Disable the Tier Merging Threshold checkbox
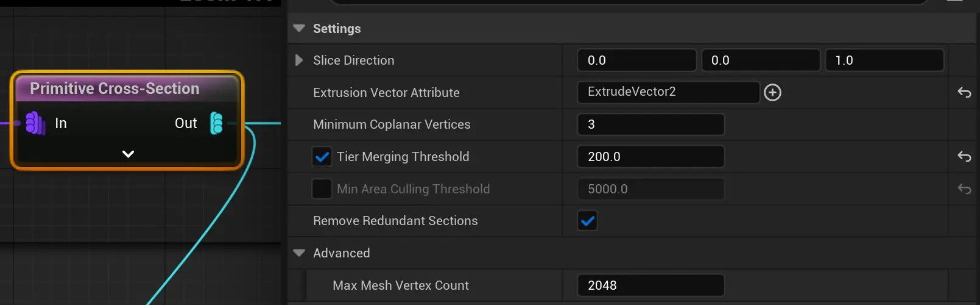Viewport: 980px width, 305px height. [322, 157]
